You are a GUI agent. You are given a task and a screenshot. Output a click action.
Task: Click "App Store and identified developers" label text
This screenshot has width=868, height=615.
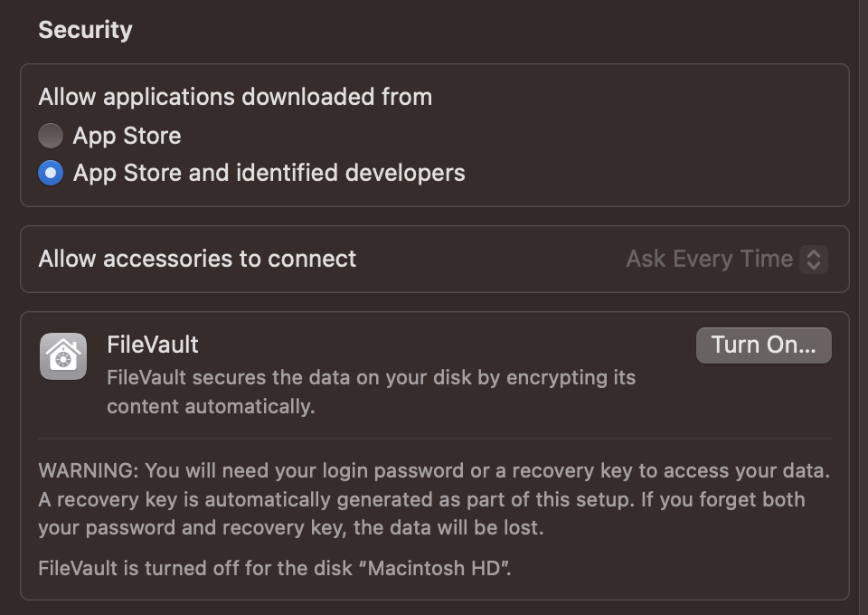[269, 173]
